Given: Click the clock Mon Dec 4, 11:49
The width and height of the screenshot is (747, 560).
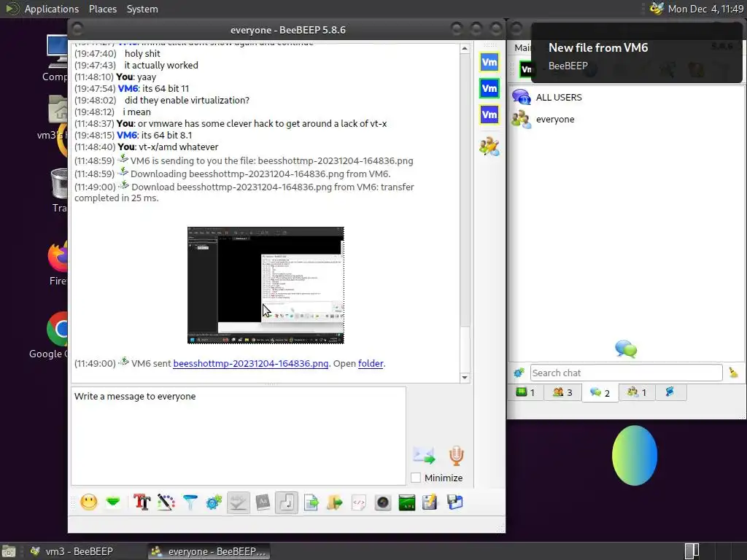Looking at the screenshot, I should point(705,9).
